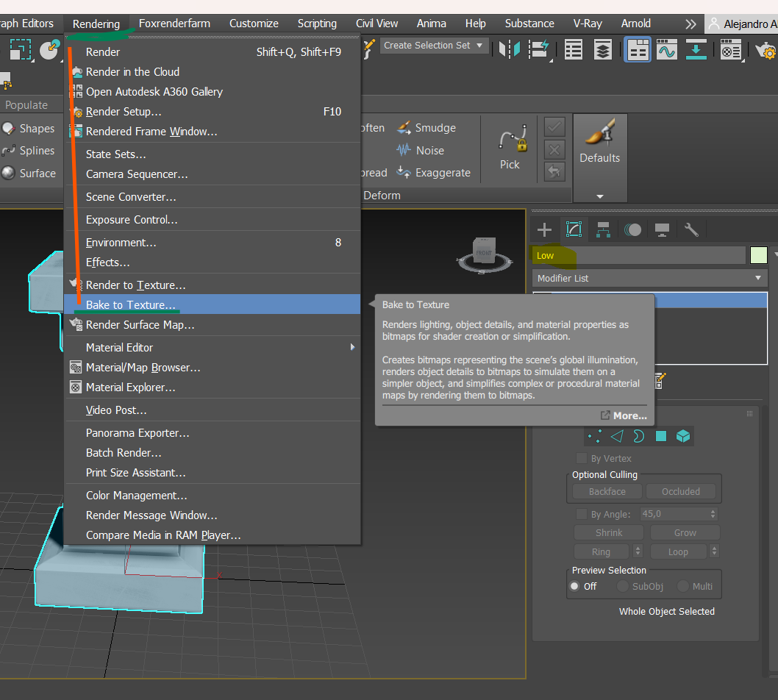Screen dimensions: 778x700
Task: Open the Mirror tool in the toolbar
Action: pos(509,50)
